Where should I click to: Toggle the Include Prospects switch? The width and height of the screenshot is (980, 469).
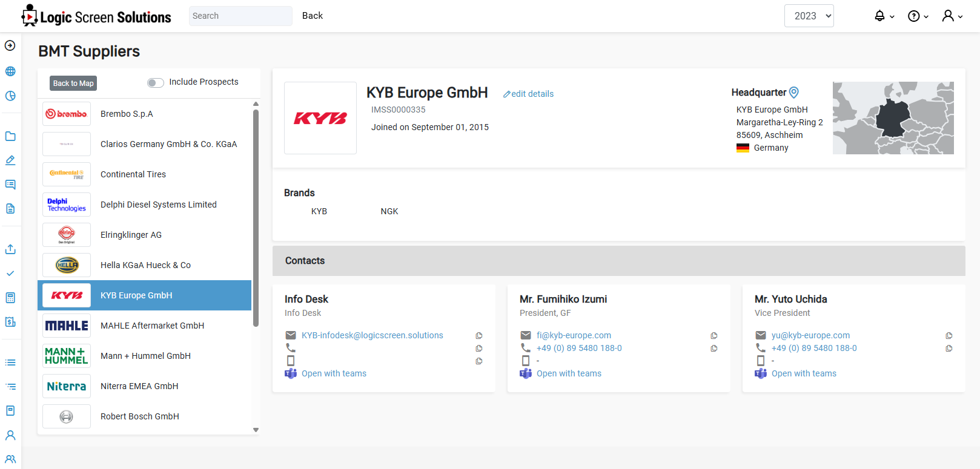[x=156, y=83]
